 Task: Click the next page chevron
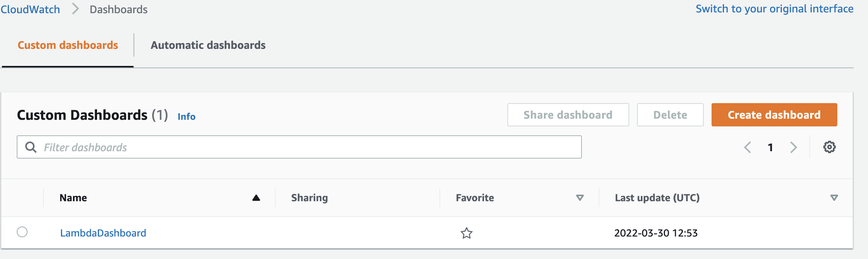pyautogui.click(x=793, y=147)
